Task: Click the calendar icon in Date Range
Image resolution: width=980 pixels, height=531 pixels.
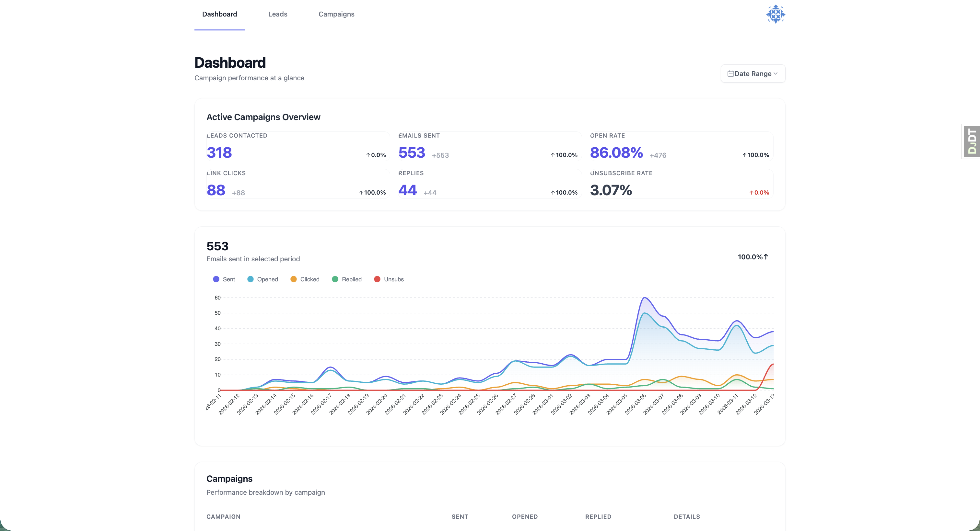Action: [x=731, y=73]
